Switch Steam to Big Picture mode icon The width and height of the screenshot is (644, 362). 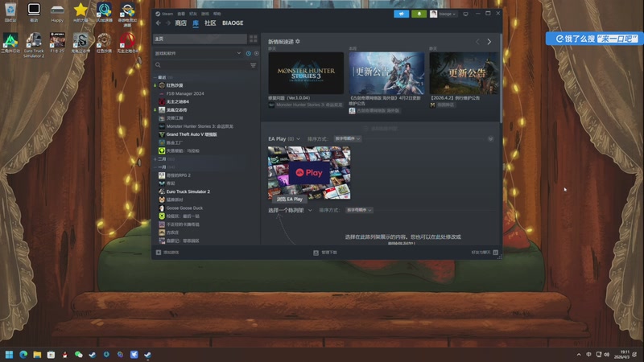(x=466, y=14)
